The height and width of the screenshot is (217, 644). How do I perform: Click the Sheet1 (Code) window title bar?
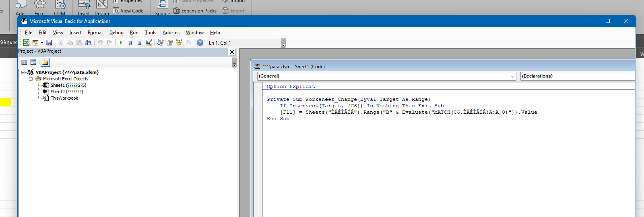tap(443, 66)
